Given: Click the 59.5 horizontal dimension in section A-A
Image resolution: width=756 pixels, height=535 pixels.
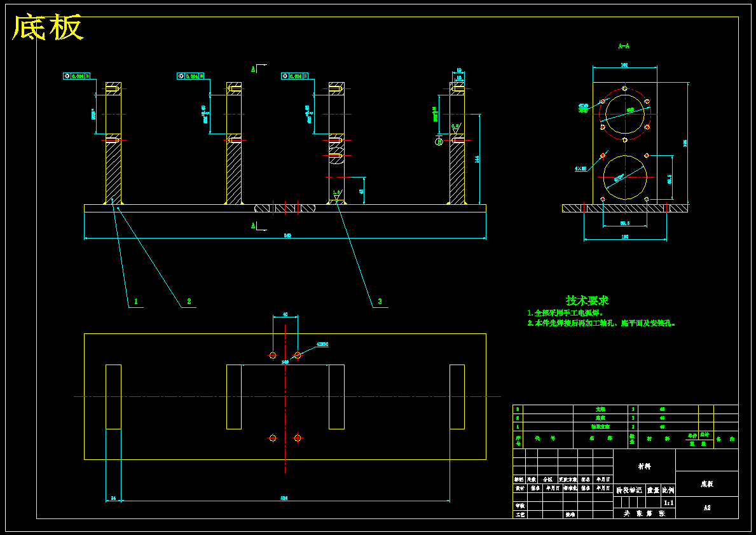Looking at the screenshot, I should [626, 223].
